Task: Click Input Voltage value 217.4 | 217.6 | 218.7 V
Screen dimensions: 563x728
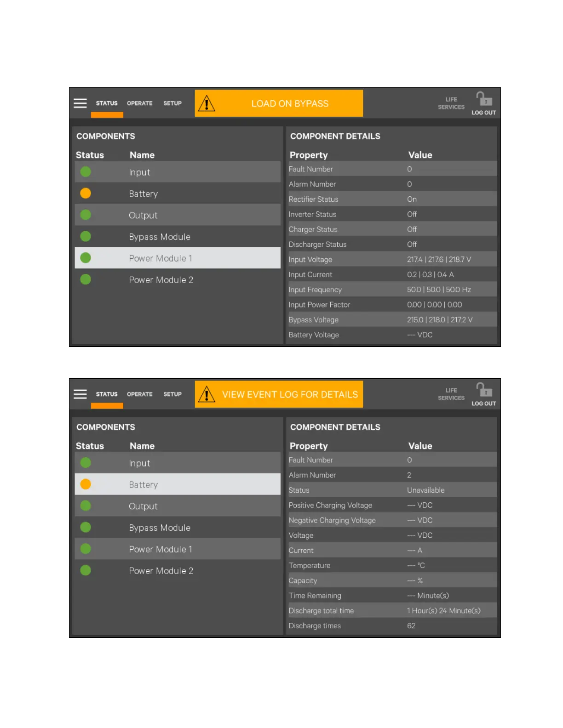Action: (439, 260)
